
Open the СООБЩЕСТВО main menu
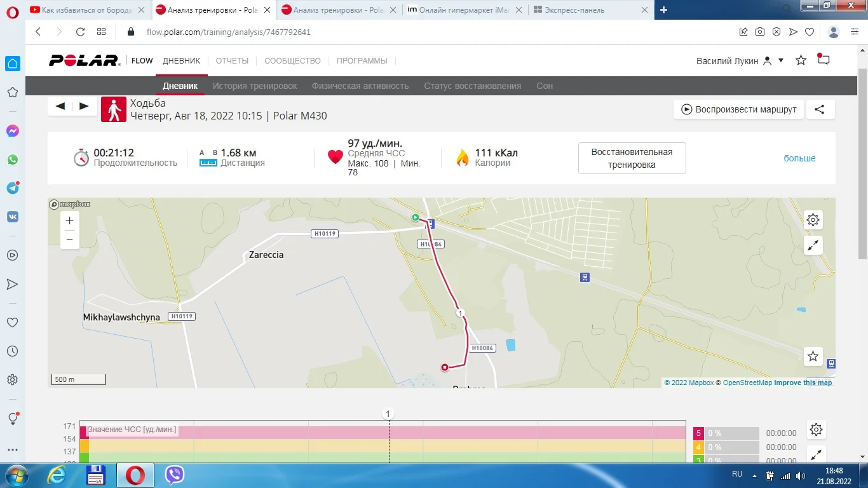point(292,61)
